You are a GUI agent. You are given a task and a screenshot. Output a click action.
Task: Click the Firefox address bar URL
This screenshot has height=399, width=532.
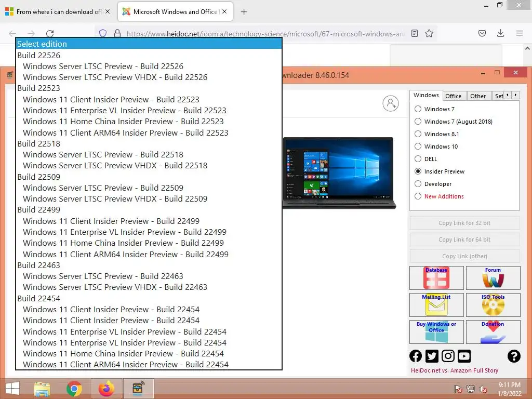click(265, 34)
